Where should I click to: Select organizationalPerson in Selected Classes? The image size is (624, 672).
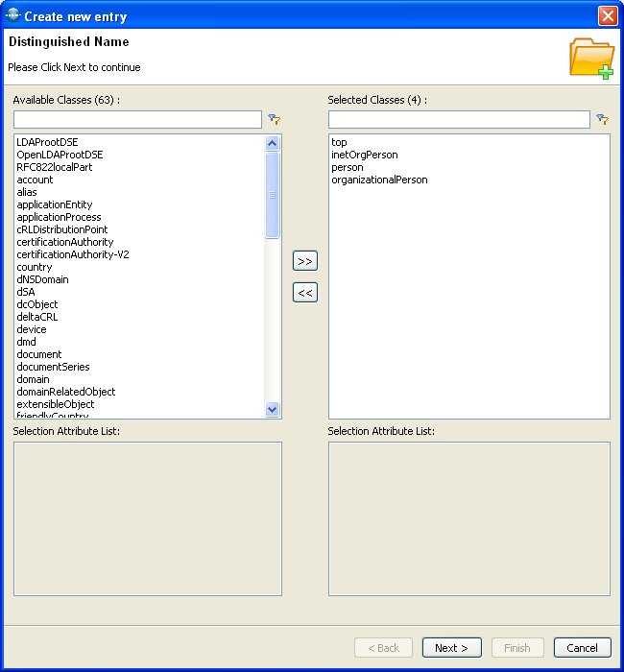pos(379,180)
